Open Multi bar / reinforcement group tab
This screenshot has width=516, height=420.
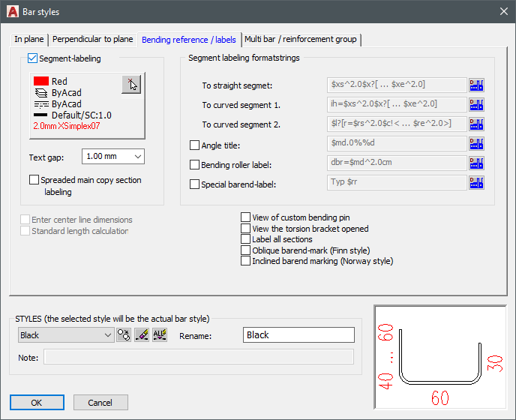[301, 39]
